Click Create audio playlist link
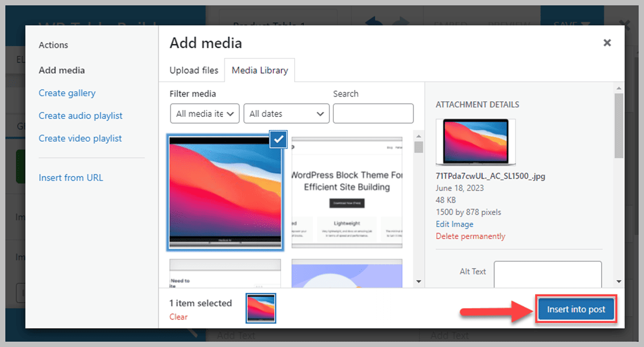This screenshot has height=347, width=644. click(80, 115)
